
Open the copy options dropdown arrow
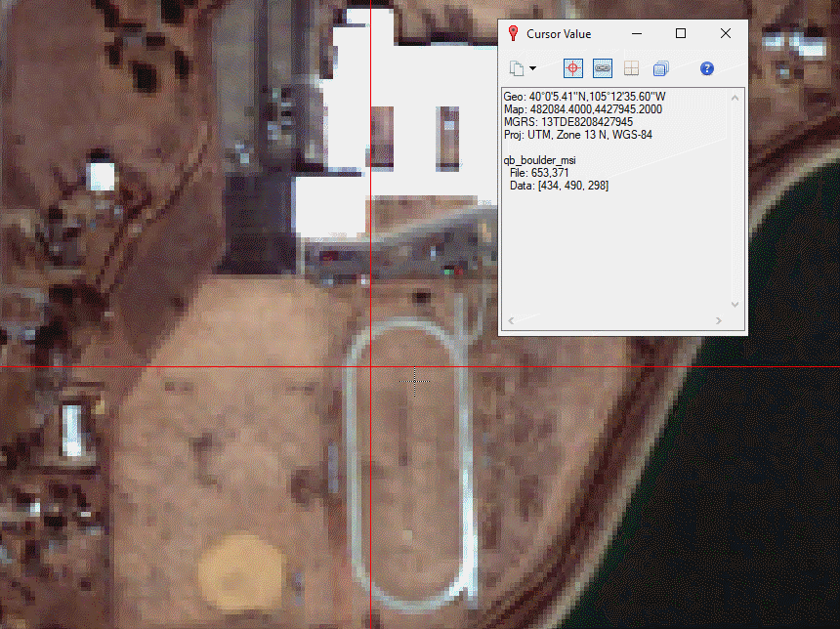532,68
